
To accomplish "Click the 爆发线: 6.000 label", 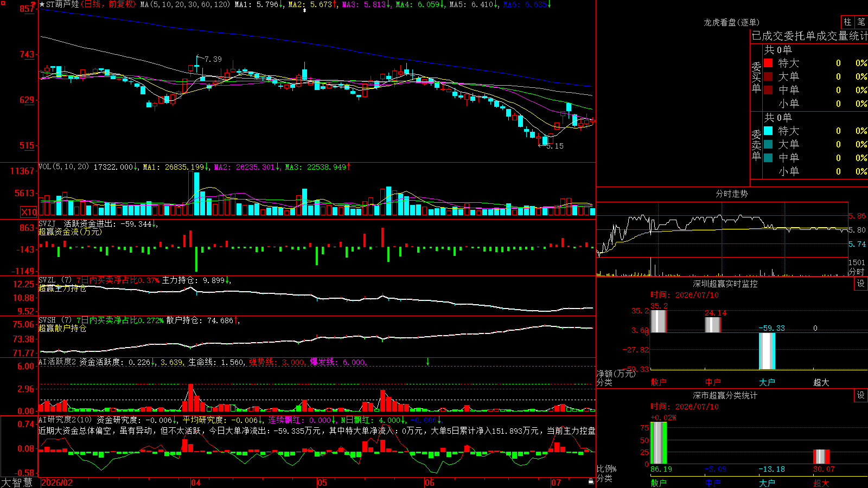I will 339,362.
